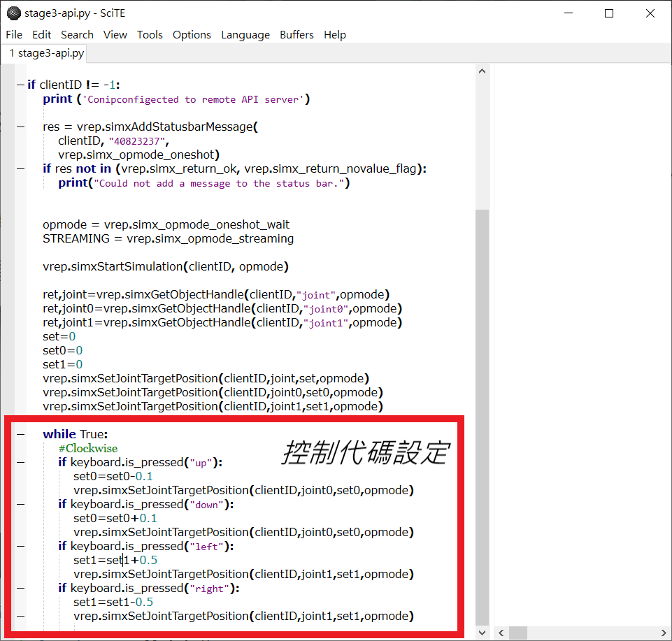The image size is (672, 641).
Task: Open the Help menu
Action: coord(335,35)
